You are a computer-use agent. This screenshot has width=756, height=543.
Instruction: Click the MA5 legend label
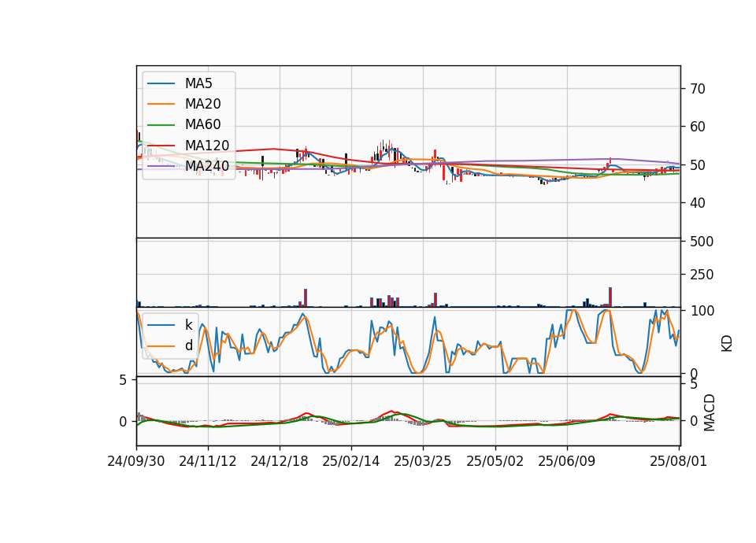coord(198,83)
